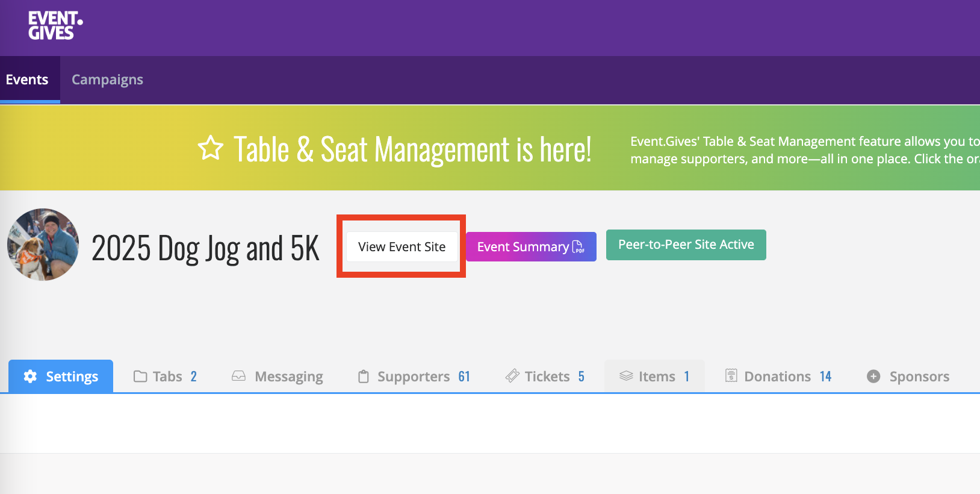Open View Event Site button
The width and height of the screenshot is (980, 494).
pos(402,246)
